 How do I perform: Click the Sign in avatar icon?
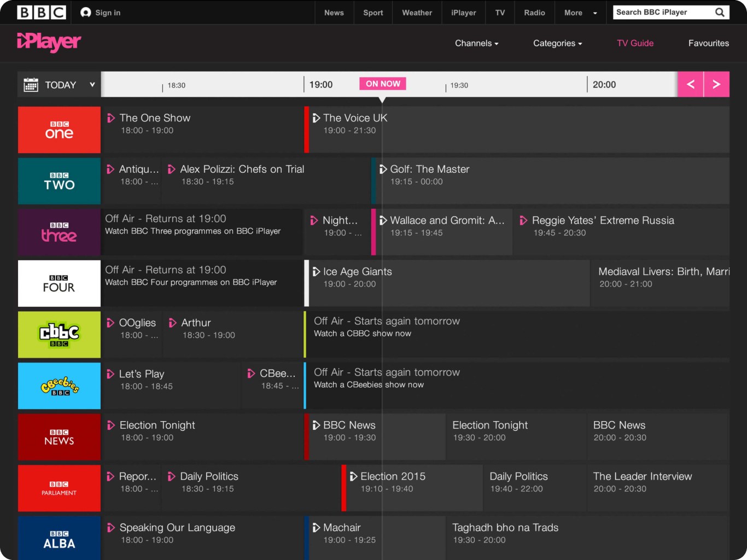pos(86,13)
